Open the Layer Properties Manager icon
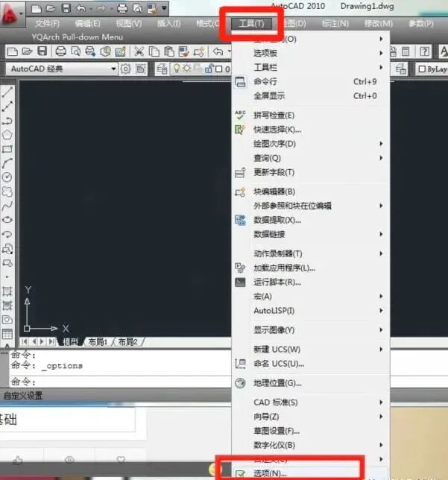 point(162,69)
